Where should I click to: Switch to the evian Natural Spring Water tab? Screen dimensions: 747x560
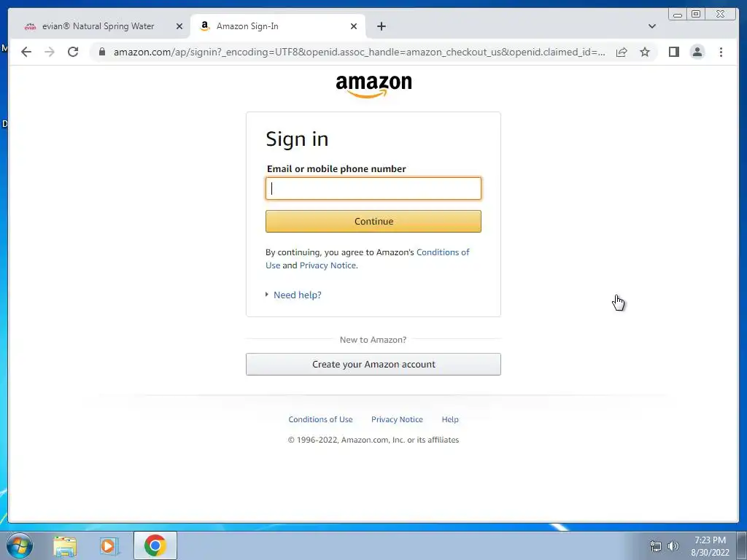click(98, 26)
